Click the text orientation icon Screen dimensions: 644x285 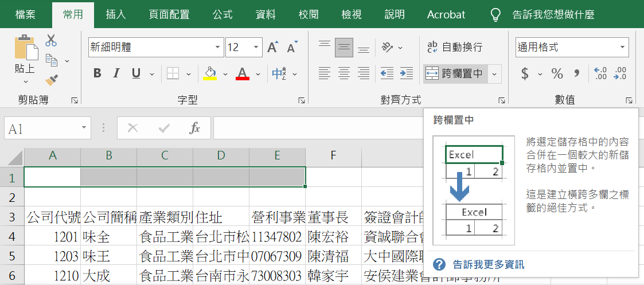[x=387, y=47]
